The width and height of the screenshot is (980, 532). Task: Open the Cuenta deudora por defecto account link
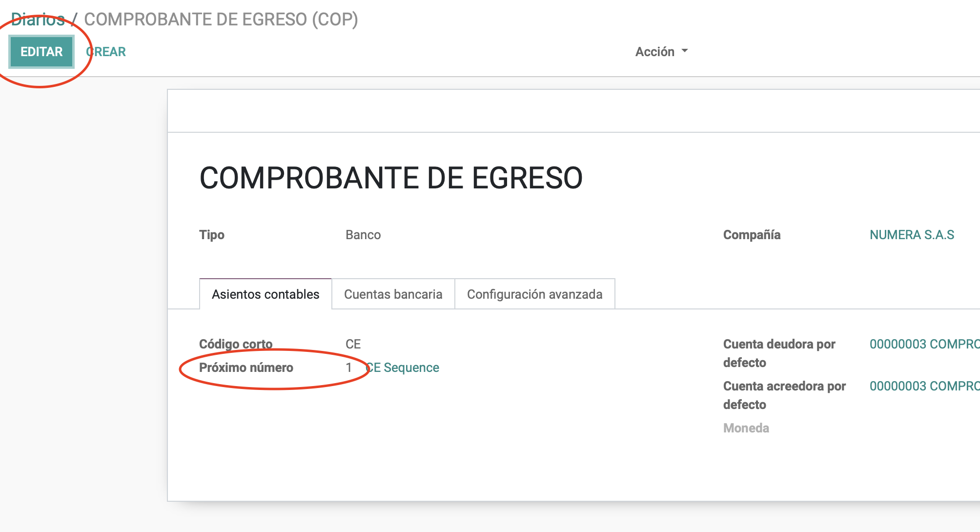(924, 344)
